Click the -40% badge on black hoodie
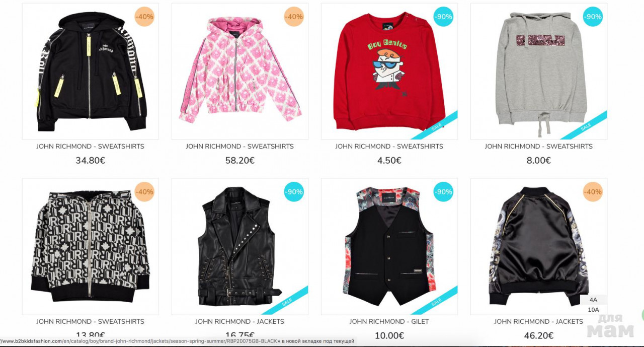Screen dimensions: 644x347 click(x=144, y=17)
